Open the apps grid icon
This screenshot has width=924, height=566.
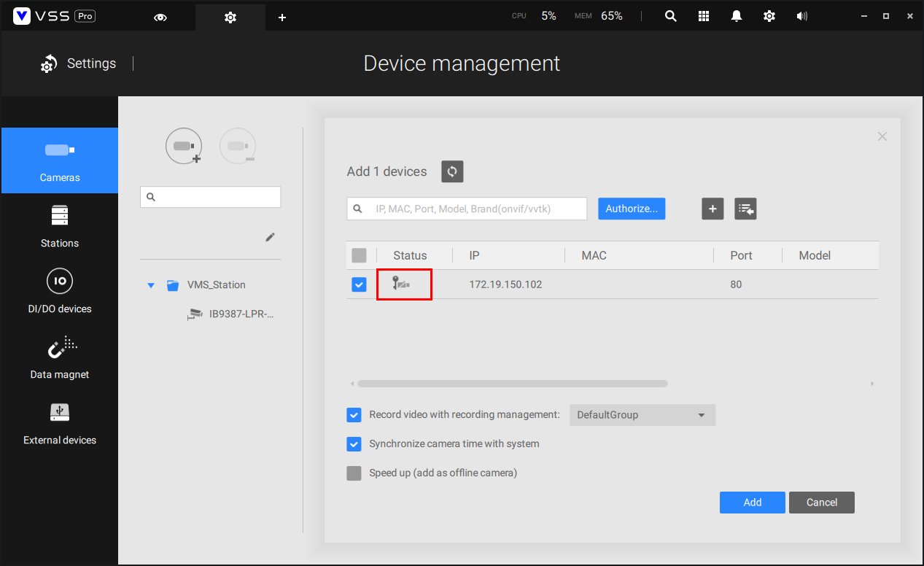tap(704, 16)
